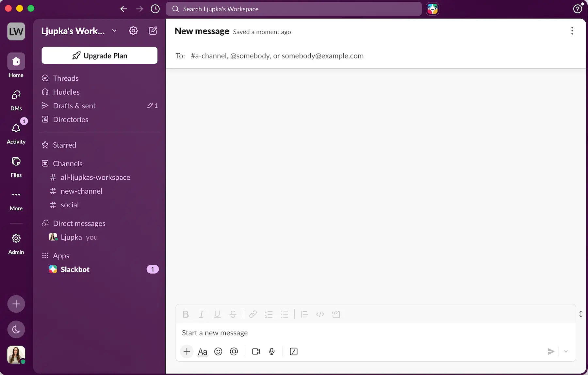Apply Bold formatting

click(186, 314)
